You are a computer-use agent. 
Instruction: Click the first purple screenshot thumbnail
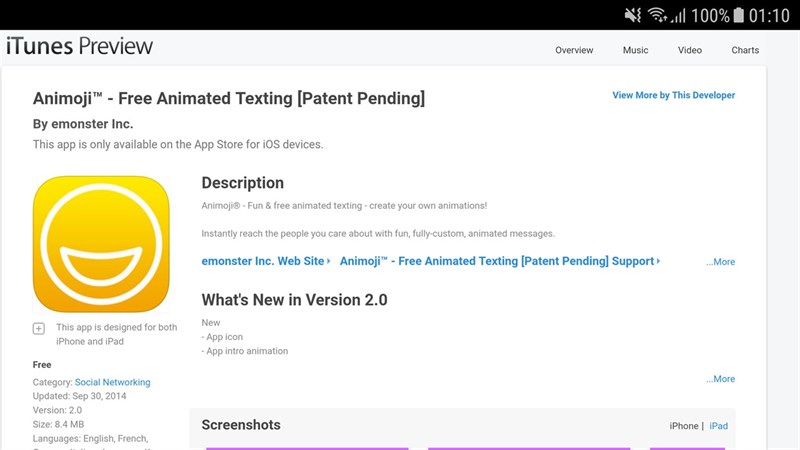point(307,447)
